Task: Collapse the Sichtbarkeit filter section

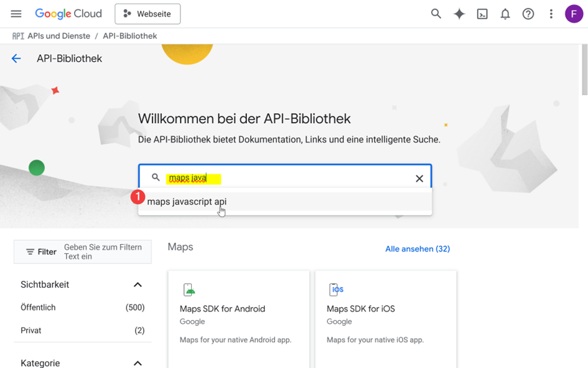Action: click(x=138, y=285)
